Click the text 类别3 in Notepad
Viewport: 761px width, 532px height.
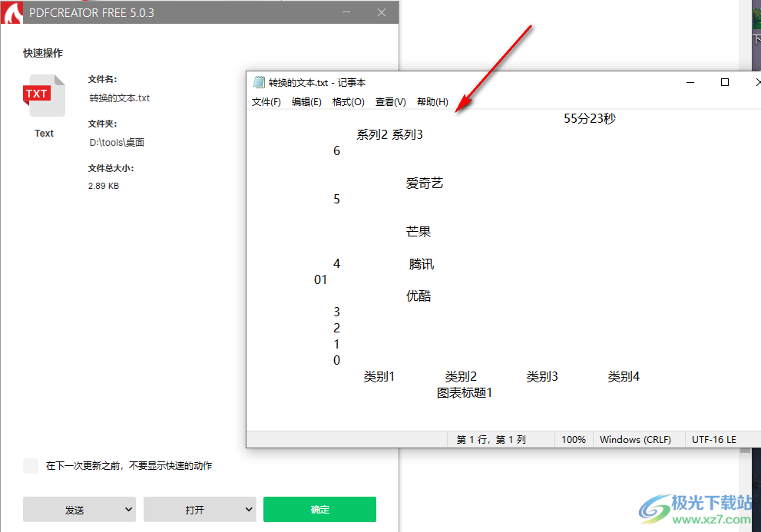[542, 376]
